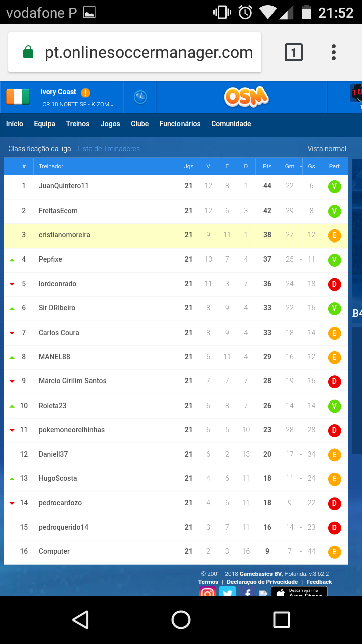
Task: Open the Feedback link
Action: [x=319, y=582]
